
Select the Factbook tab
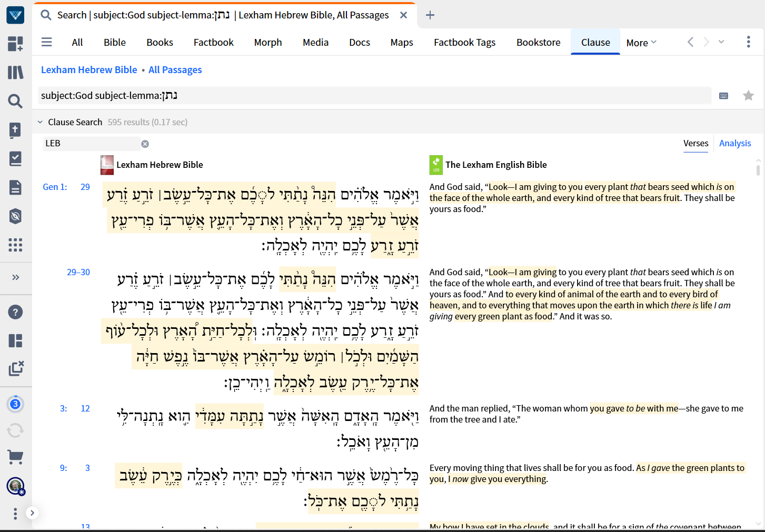click(x=213, y=43)
